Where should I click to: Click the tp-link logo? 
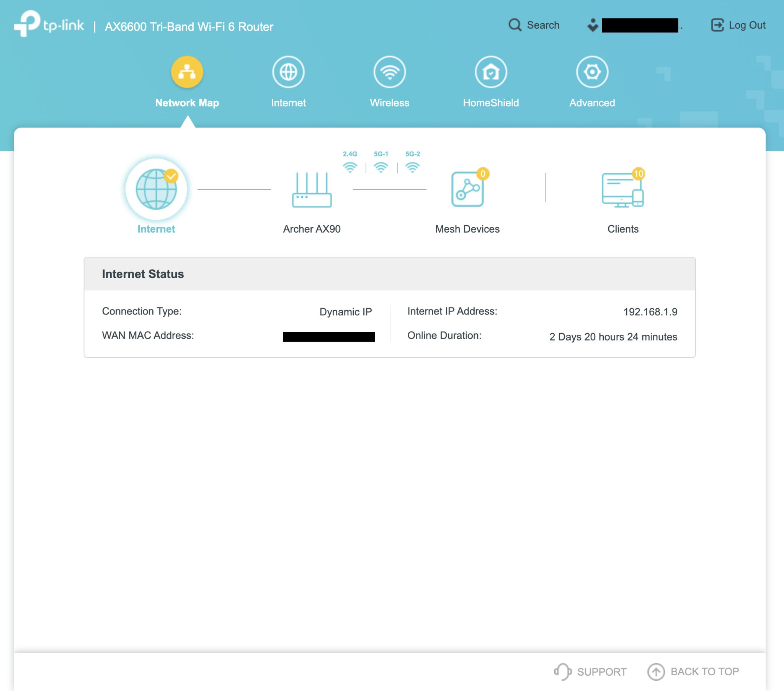point(49,24)
